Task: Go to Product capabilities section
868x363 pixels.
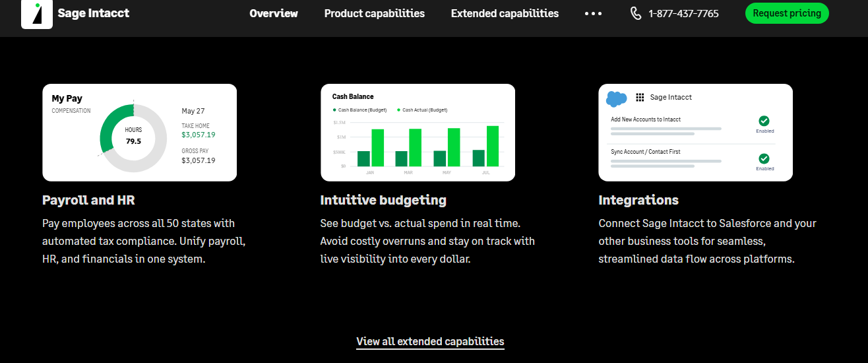Action: coord(375,13)
